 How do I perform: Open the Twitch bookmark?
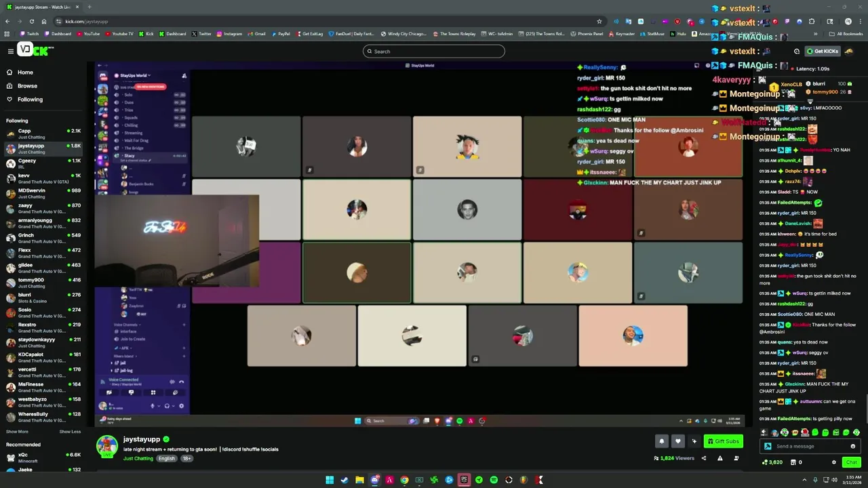pos(29,33)
